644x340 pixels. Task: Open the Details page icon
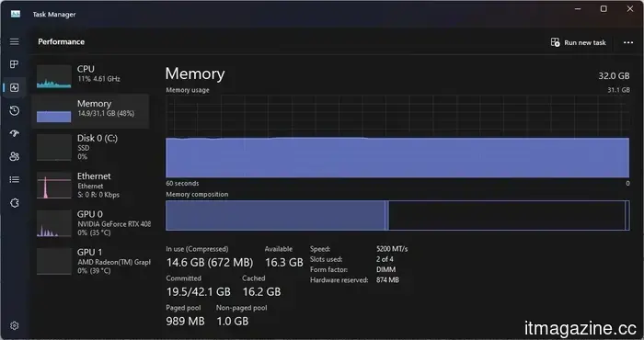click(15, 179)
